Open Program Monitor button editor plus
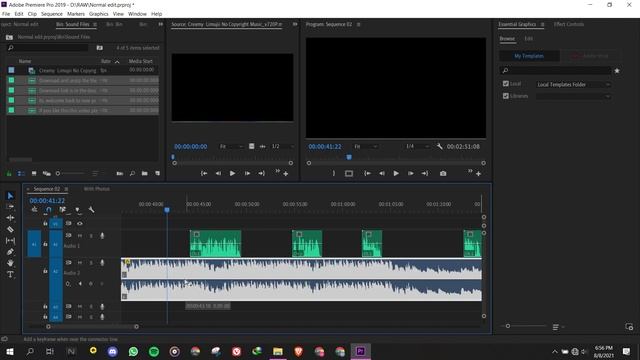The height and width of the screenshot is (360, 640). coord(478,174)
